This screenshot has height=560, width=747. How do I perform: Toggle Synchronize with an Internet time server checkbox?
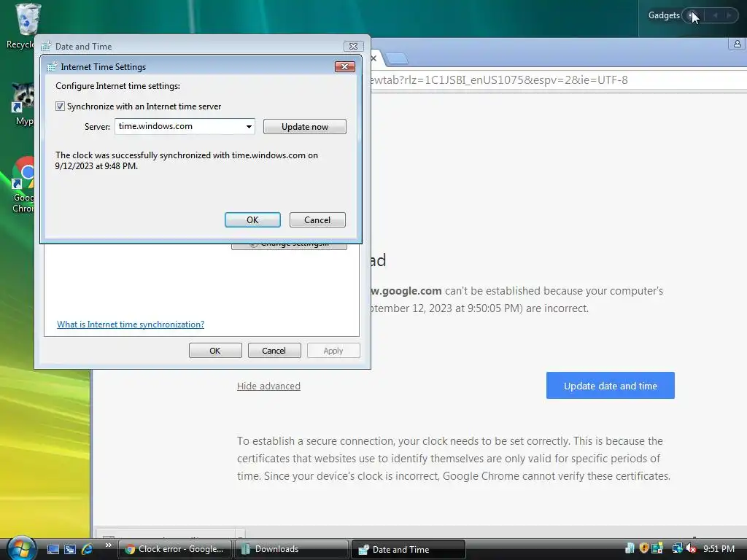click(60, 106)
